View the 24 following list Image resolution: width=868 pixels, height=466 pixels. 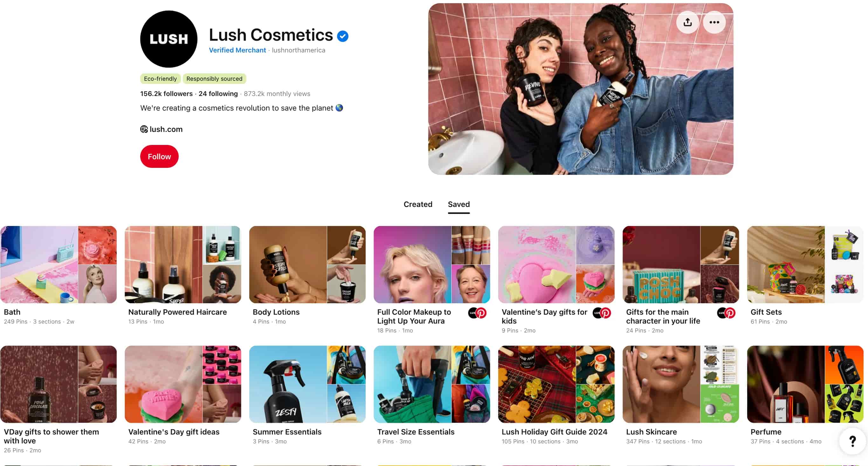[218, 94]
